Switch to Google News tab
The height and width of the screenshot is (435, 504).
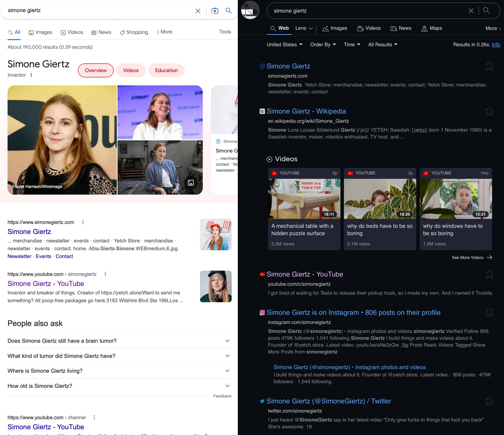tap(101, 32)
